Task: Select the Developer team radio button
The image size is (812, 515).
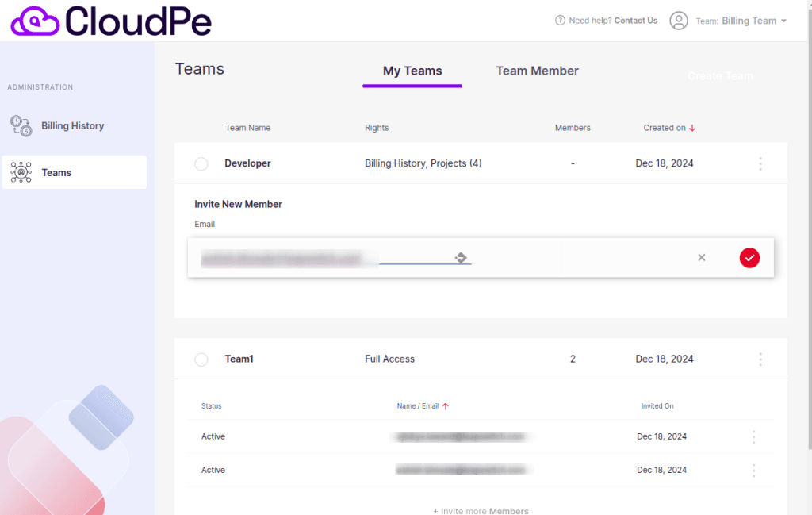Action: point(201,163)
